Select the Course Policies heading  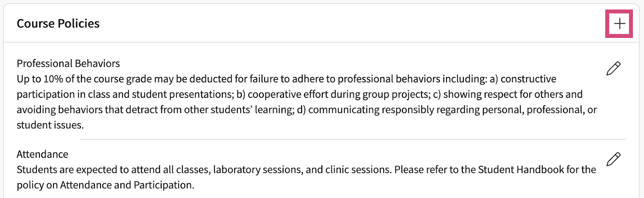(58, 24)
